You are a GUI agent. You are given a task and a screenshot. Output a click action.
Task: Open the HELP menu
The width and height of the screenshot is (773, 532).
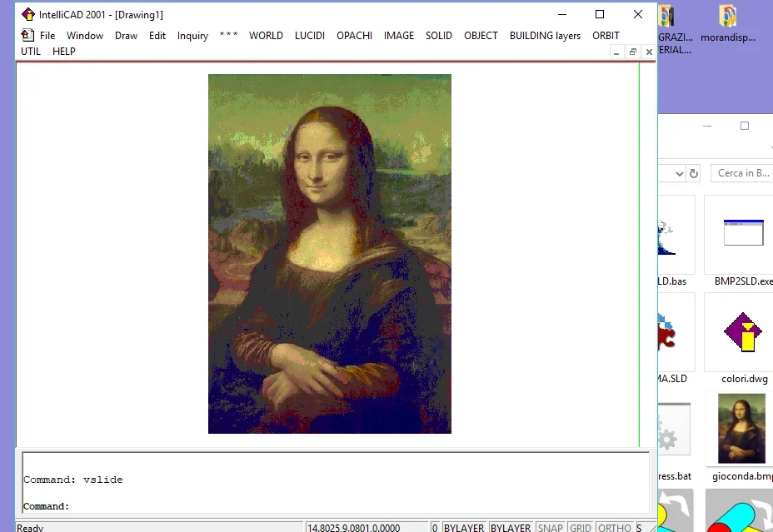tap(64, 52)
